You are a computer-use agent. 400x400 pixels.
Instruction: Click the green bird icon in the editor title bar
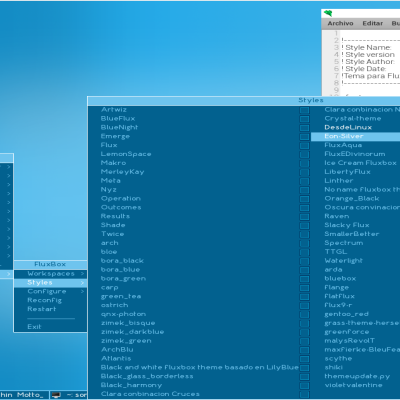pyautogui.click(x=328, y=13)
